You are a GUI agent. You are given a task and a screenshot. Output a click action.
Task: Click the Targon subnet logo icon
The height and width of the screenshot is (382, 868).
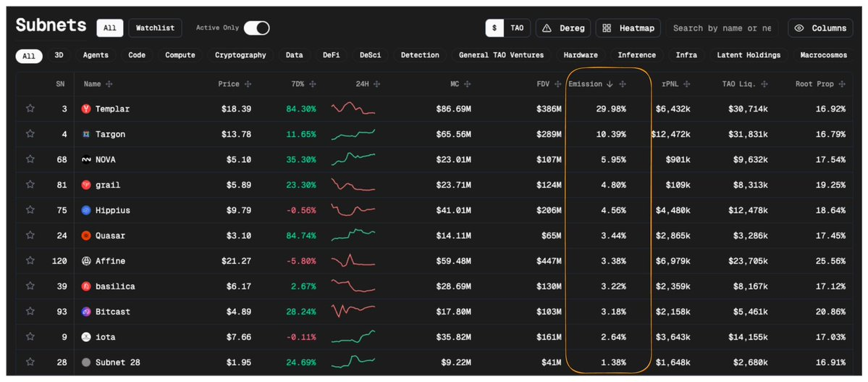pyautogui.click(x=86, y=134)
